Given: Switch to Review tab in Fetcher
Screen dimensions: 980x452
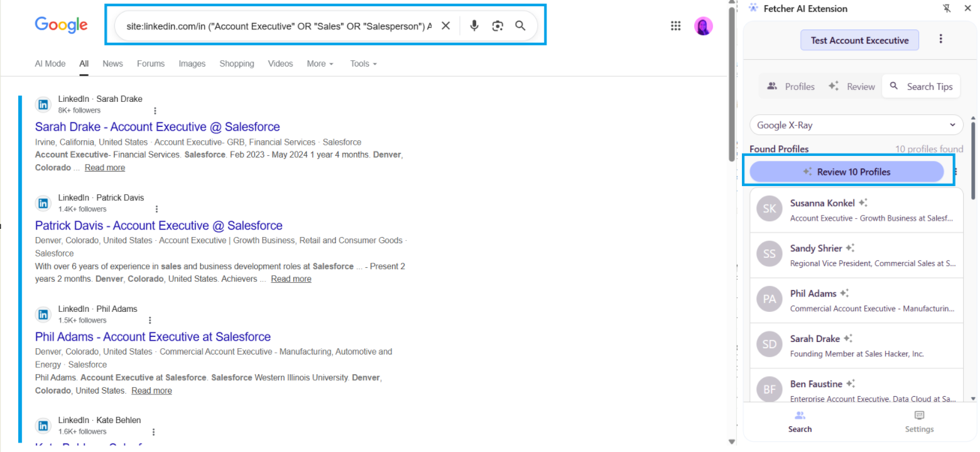Looking at the screenshot, I should tap(851, 87).
